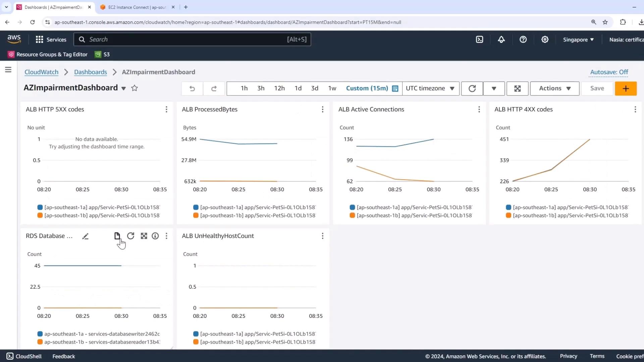Image resolution: width=644 pixels, height=362 pixels.
Task: Select the 3h time range
Action: click(x=261, y=88)
